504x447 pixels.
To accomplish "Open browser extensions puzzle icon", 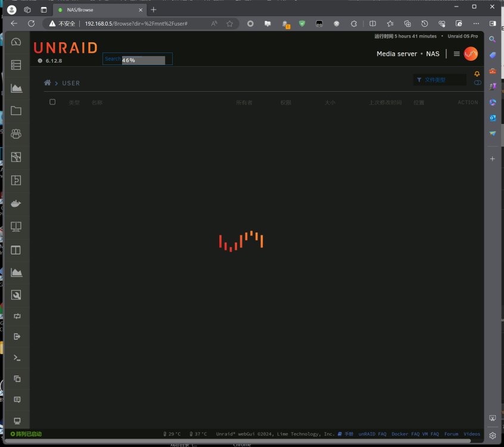I will (353, 23).
